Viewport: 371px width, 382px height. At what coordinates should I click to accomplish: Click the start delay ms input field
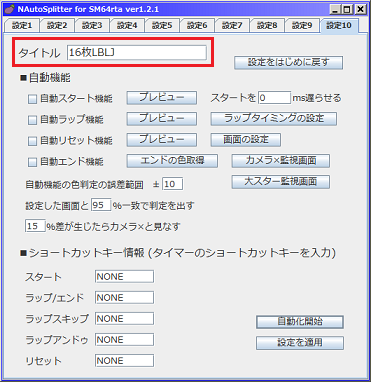[x=274, y=98]
